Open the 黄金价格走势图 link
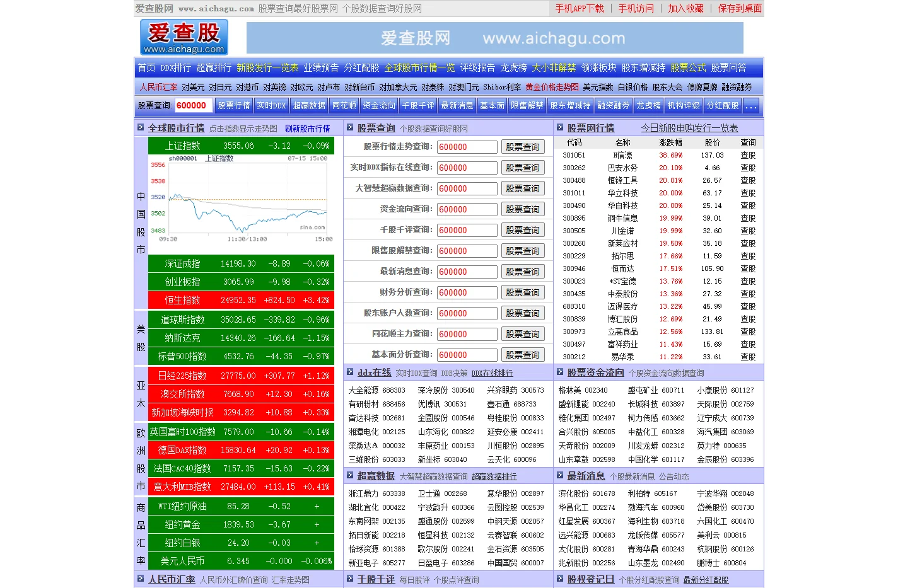 click(x=552, y=87)
